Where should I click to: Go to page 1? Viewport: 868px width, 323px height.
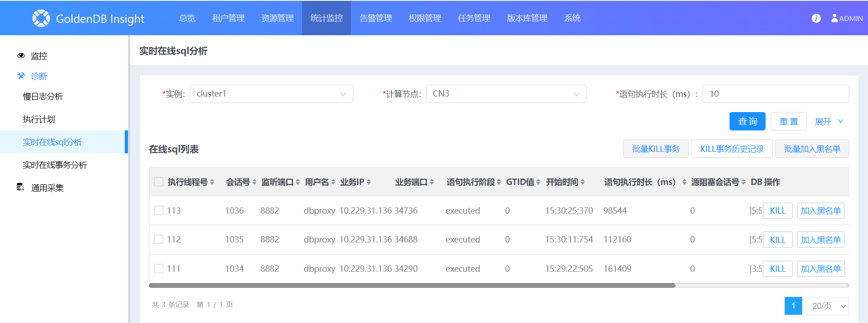point(793,306)
